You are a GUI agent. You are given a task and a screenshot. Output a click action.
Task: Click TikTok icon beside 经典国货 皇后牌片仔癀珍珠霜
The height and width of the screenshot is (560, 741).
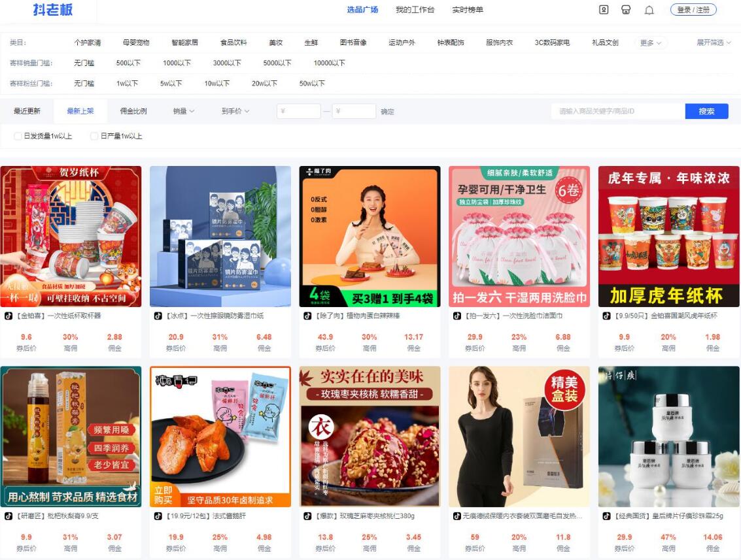click(x=607, y=516)
